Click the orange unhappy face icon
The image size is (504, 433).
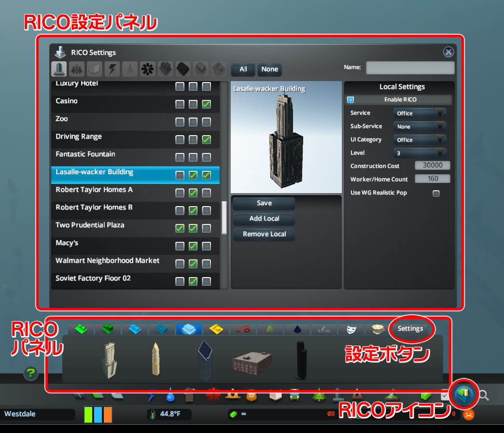pyautogui.click(x=468, y=414)
